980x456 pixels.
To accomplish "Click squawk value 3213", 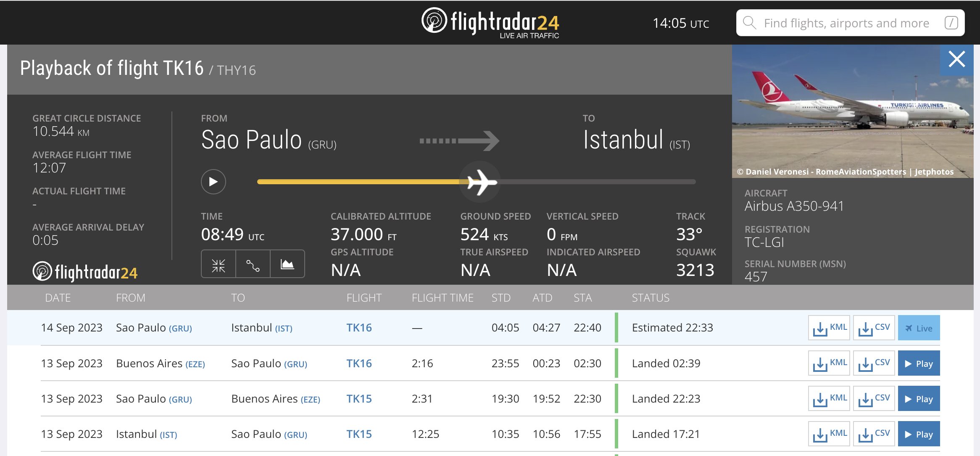I will coord(695,270).
